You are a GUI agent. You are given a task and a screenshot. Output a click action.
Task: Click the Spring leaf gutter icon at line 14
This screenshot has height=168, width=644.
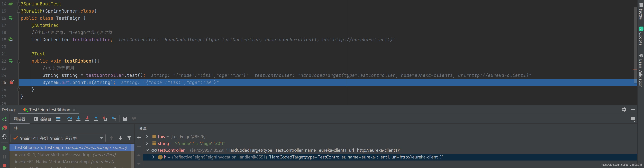(x=11, y=4)
